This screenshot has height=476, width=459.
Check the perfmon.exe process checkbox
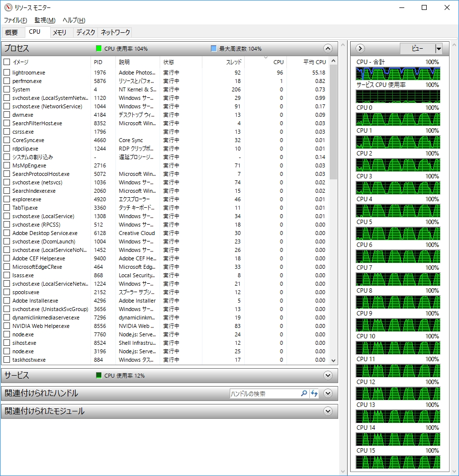(x=6, y=81)
